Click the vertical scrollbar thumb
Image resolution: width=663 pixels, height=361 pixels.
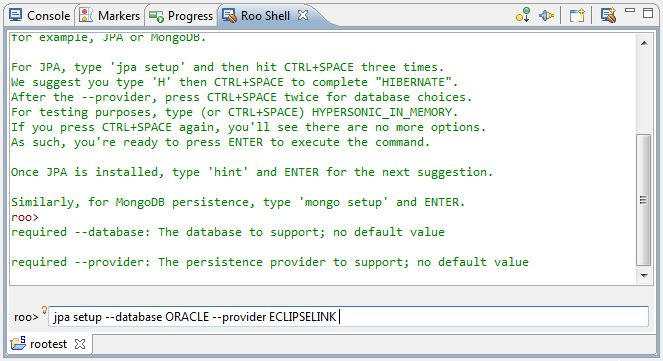coord(644,200)
